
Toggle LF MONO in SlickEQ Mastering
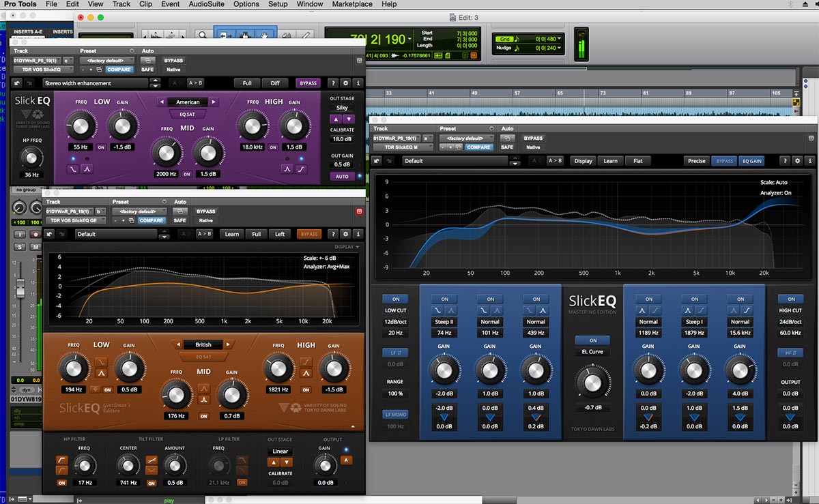coord(395,415)
